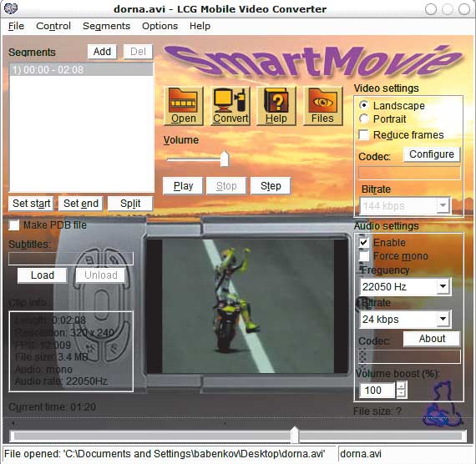
Task: Stop the video playback
Action: [226, 186]
